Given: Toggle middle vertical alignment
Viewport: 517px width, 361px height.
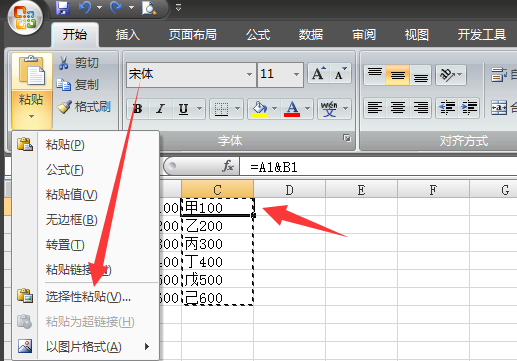Looking at the screenshot, I should click(398, 75).
